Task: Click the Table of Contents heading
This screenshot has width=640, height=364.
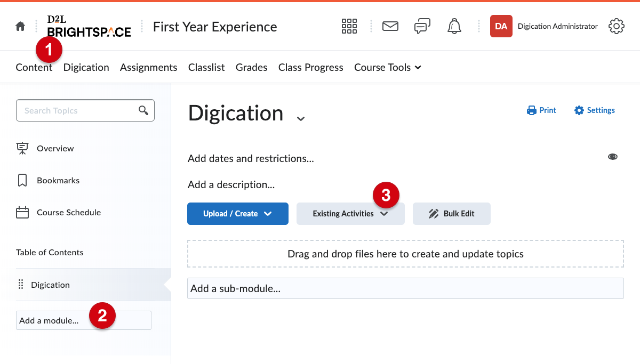Action: click(50, 252)
